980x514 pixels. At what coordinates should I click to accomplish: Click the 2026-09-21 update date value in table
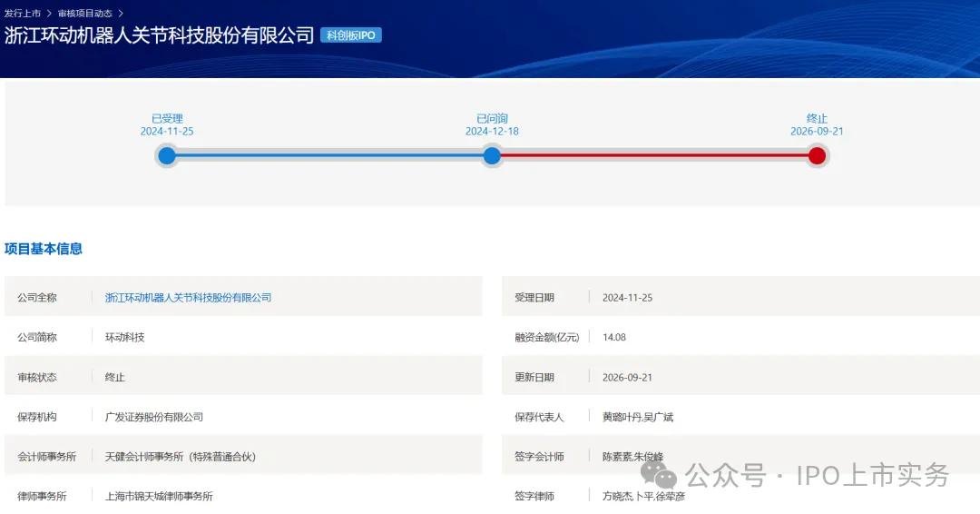(x=628, y=377)
